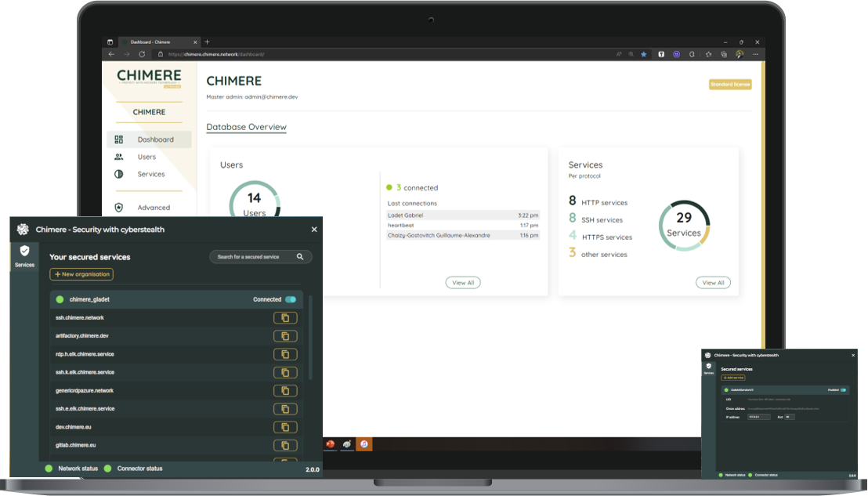Toggle the Enabled switch in the small Chimere window
Screen dimensions: 868x496
tap(843, 390)
